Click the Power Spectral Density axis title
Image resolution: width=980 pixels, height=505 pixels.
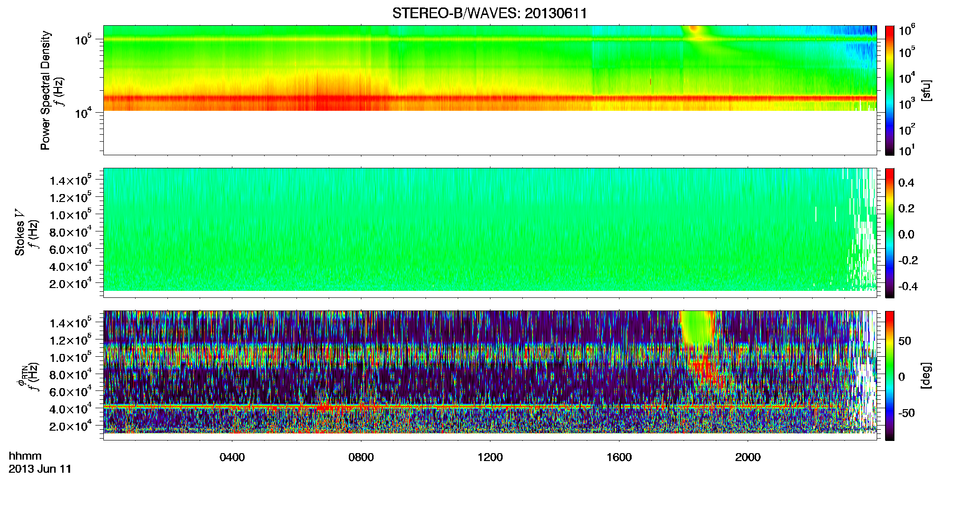point(45,90)
